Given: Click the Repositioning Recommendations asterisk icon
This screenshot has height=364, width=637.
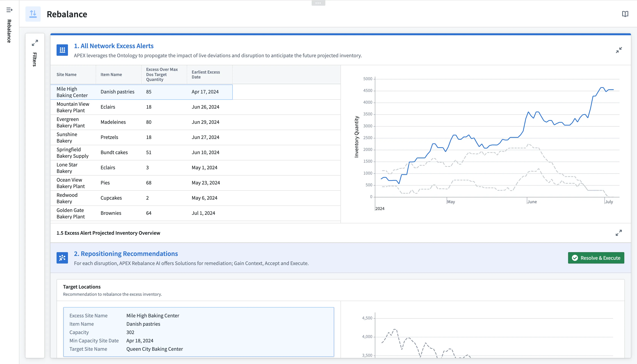Looking at the screenshot, I should click(x=62, y=258).
